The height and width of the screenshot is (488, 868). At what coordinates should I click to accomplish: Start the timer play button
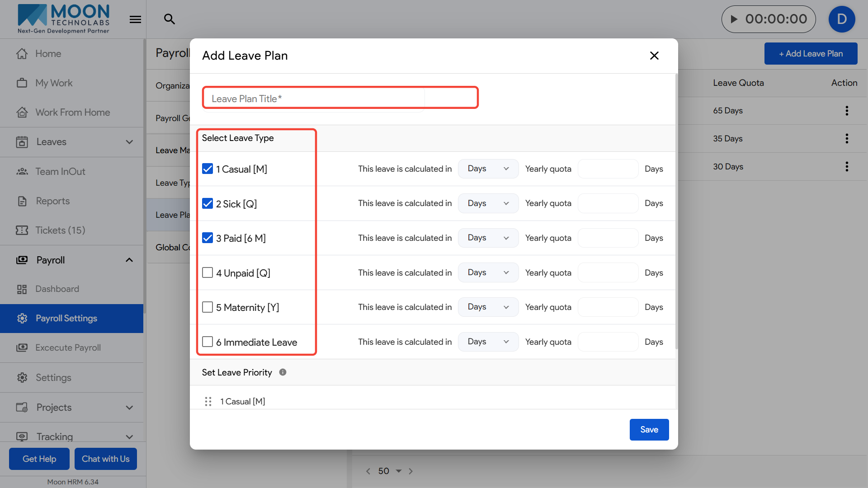734,19
